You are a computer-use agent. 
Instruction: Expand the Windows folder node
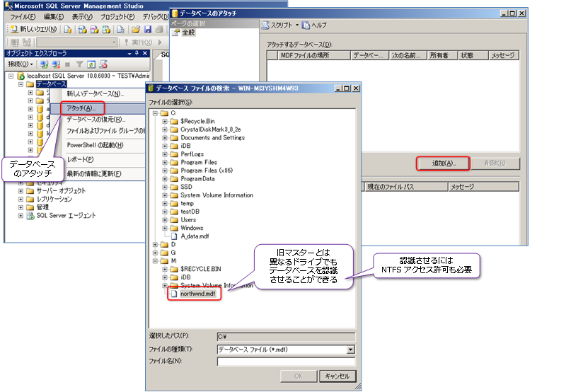point(165,228)
